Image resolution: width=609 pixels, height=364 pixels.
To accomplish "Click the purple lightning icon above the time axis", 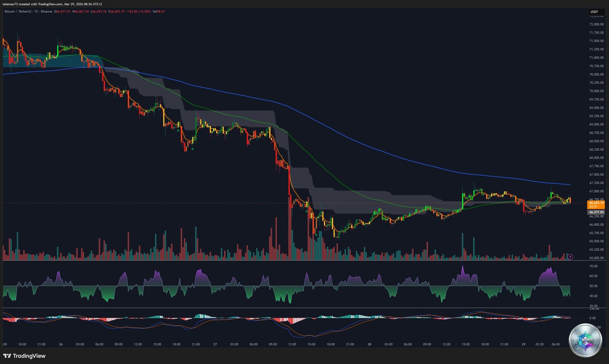I will point(570,257).
